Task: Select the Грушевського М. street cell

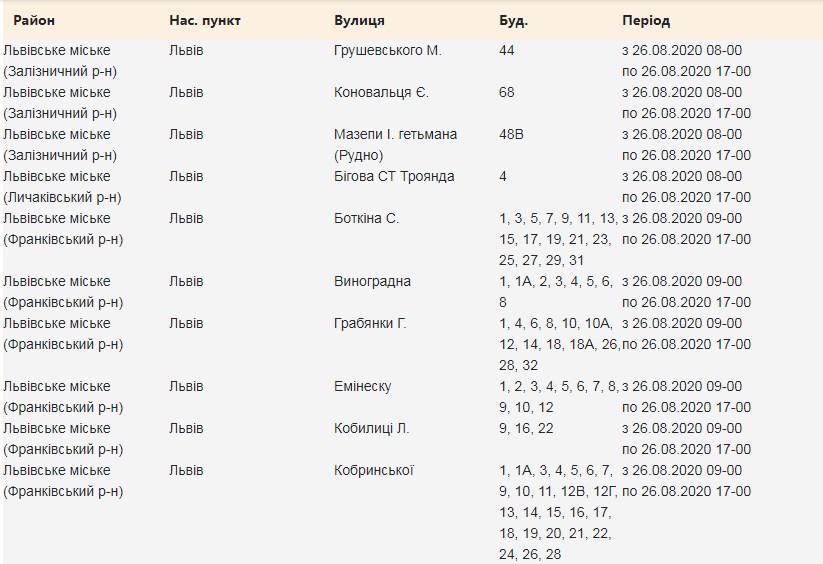Action: click(387, 50)
